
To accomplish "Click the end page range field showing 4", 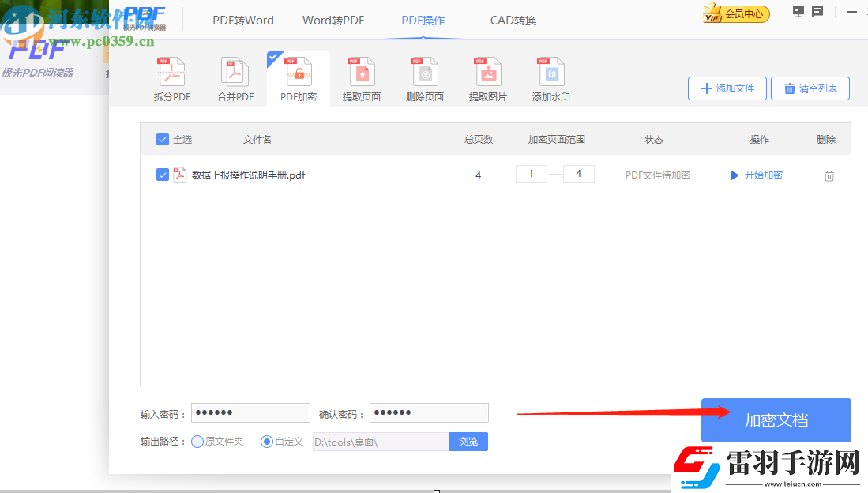I will click(x=578, y=174).
